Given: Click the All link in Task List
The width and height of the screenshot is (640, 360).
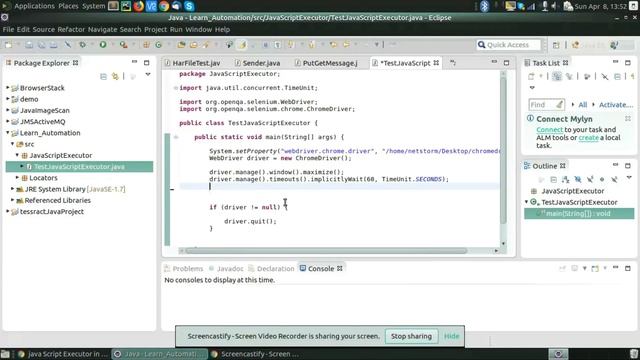Looking at the screenshot, I should point(582,105).
